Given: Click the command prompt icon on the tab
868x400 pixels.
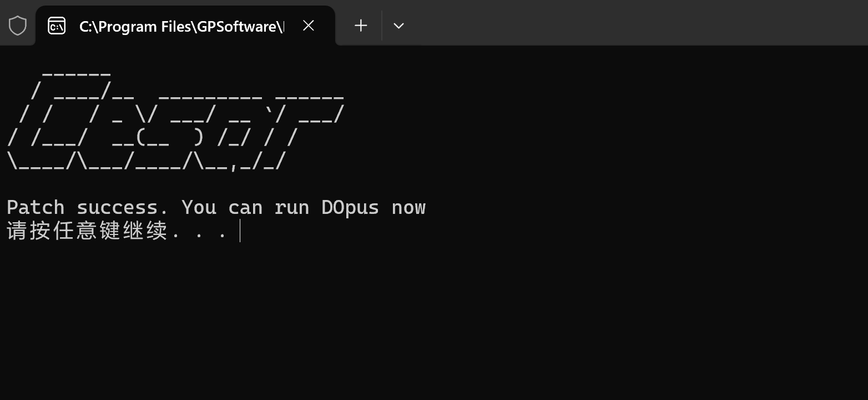Looking at the screenshot, I should [x=57, y=26].
